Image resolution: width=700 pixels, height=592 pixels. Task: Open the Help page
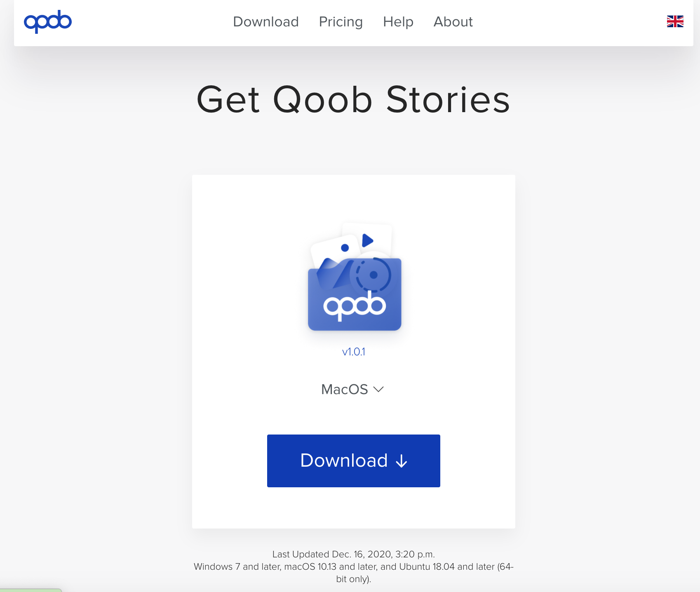point(398,22)
